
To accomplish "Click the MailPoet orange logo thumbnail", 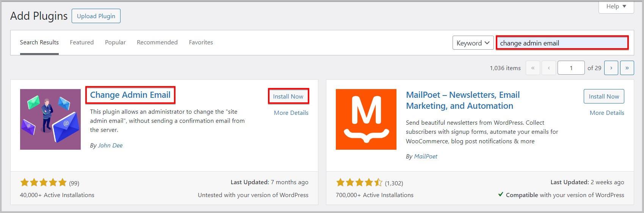I will [x=366, y=119].
